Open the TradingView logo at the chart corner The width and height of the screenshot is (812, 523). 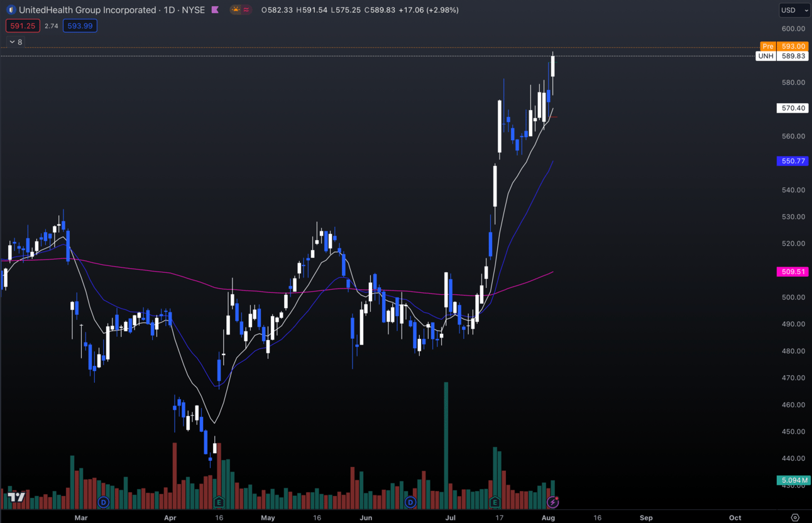(16, 497)
